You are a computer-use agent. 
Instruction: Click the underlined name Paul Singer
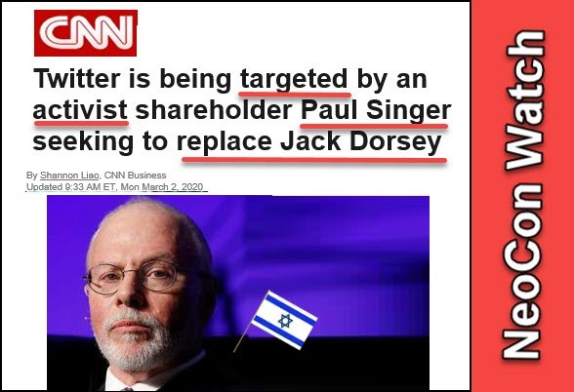376,110
